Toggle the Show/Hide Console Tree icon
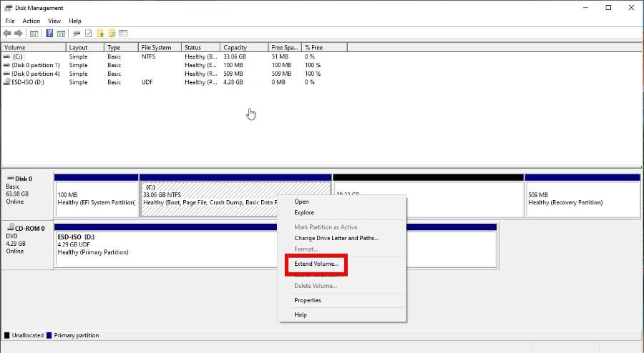This screenshot has height=353, width=644. (x=34, y=34)
